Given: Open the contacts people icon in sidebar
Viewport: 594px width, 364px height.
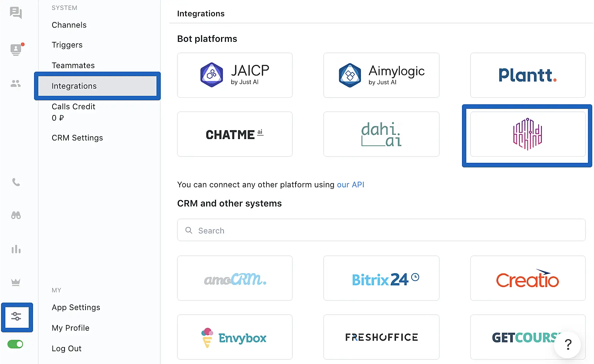Looking at the screenshot, I should pos(16,84).
